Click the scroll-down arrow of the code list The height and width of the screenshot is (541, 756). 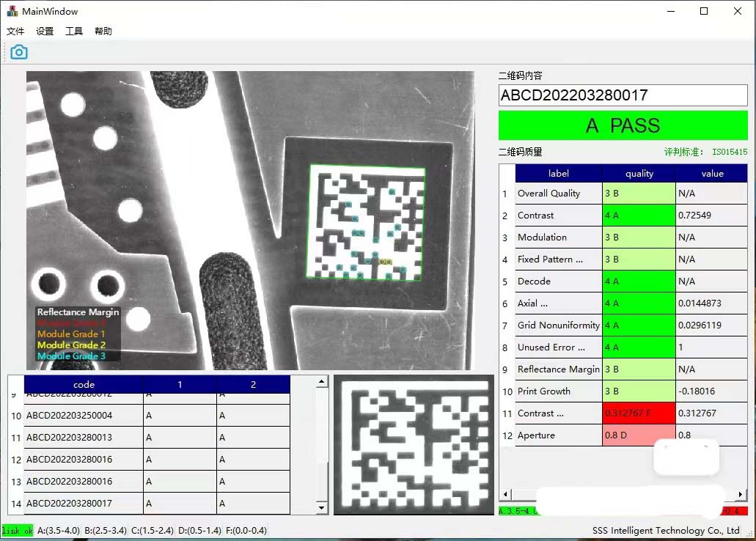(x=322, y=508)
